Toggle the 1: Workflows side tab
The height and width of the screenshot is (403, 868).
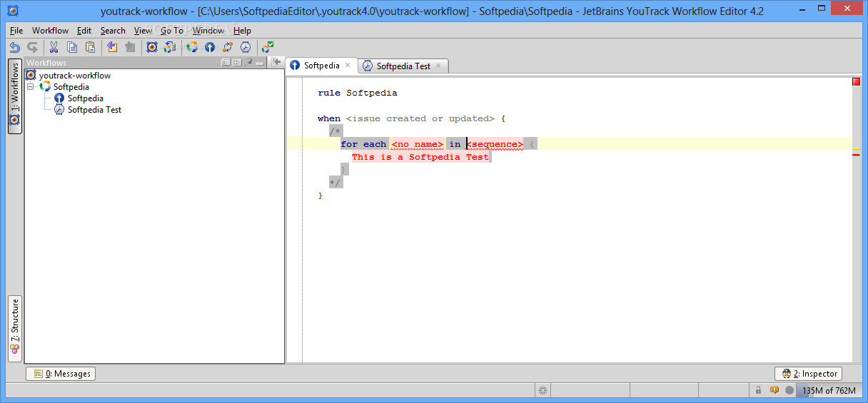pyautogui.click(x=14, y=96)
